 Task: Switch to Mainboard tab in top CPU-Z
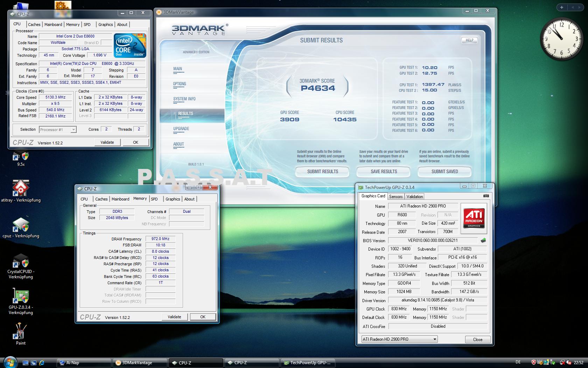pyautogui.click(x=53, y=25)
